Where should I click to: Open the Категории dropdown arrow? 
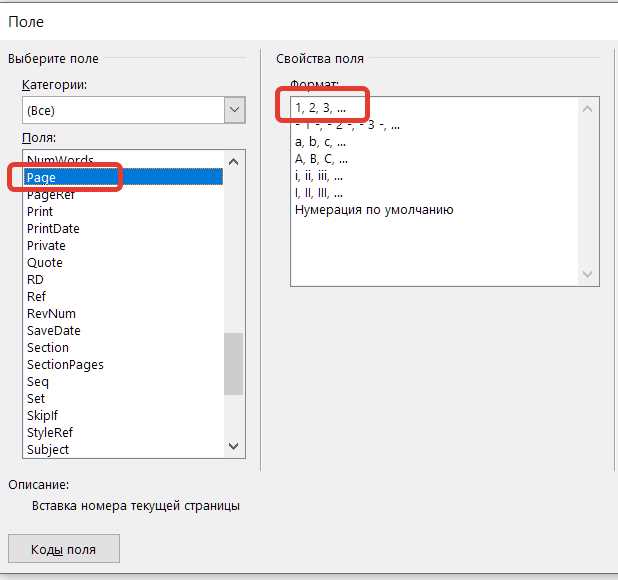[235, 110]
